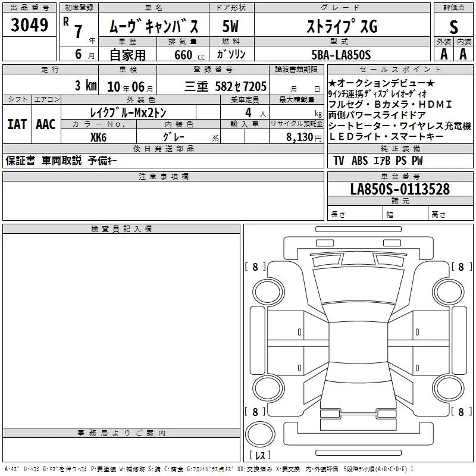Select the evaluation score S
The width and height of the screenshot is (476, 476).
[453, 26]
